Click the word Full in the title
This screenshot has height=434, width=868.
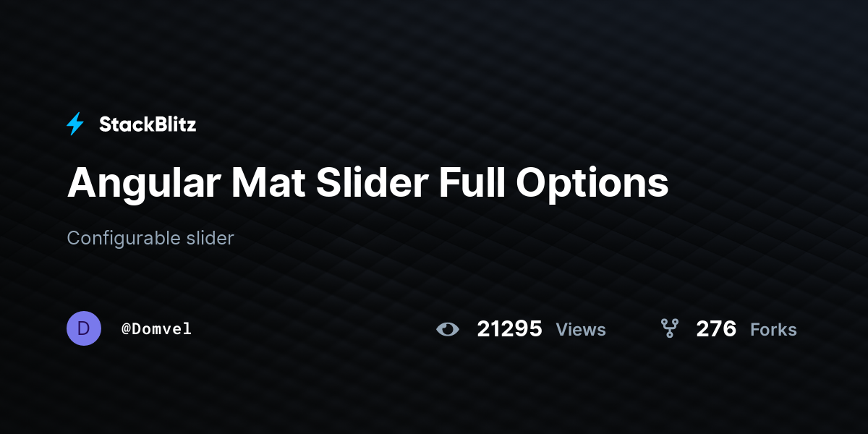coord(472,182)
